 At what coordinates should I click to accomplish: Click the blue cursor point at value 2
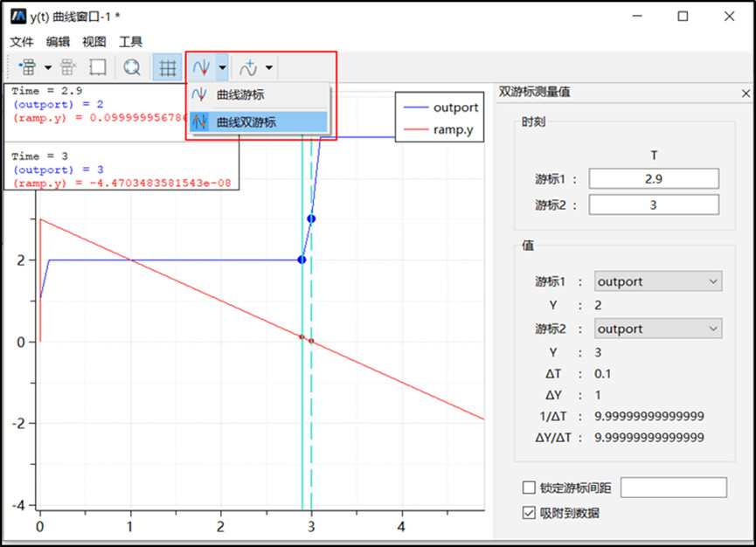(x=302, y=260)
